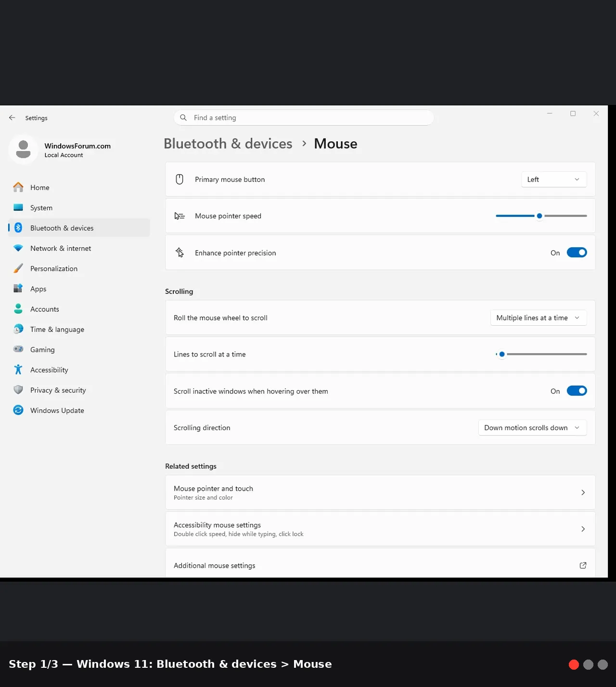Click the back arrow in Settings
616x687 pixels.
coord(12,118)
